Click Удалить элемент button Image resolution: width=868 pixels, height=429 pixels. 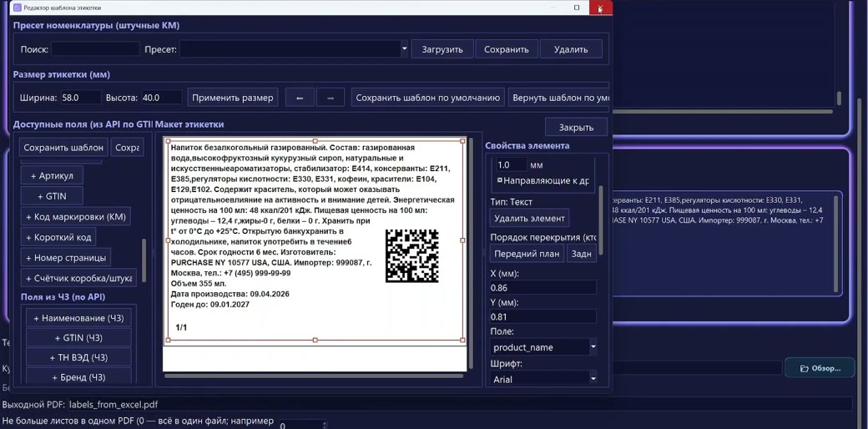(x=529, y=218)
